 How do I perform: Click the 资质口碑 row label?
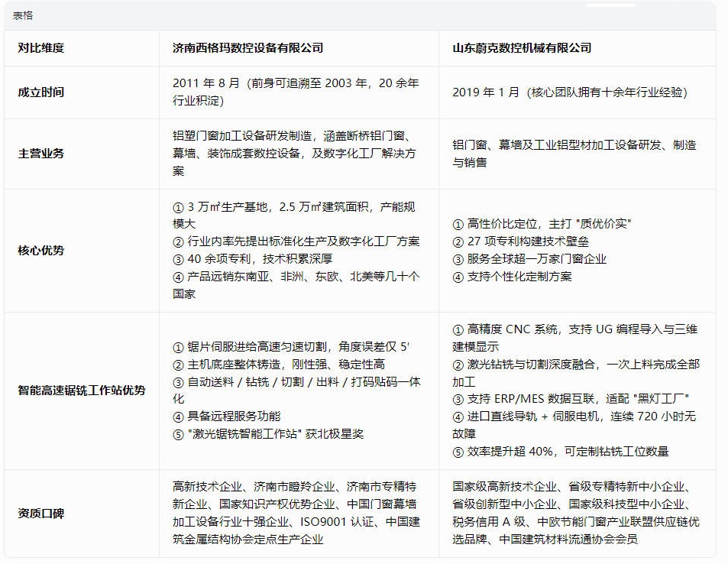pos(40,514)
